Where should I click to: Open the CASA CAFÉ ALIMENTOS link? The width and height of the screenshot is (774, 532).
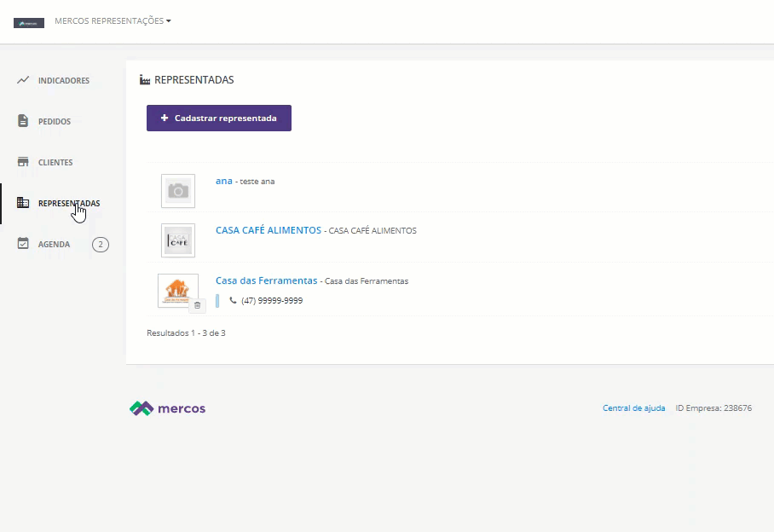(x=269, y=230)
